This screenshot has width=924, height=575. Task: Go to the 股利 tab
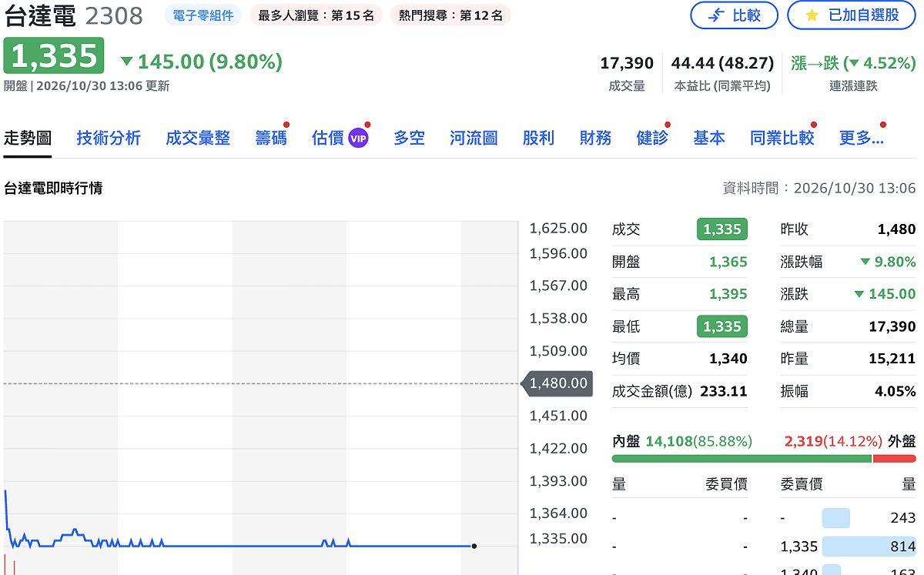538,138
